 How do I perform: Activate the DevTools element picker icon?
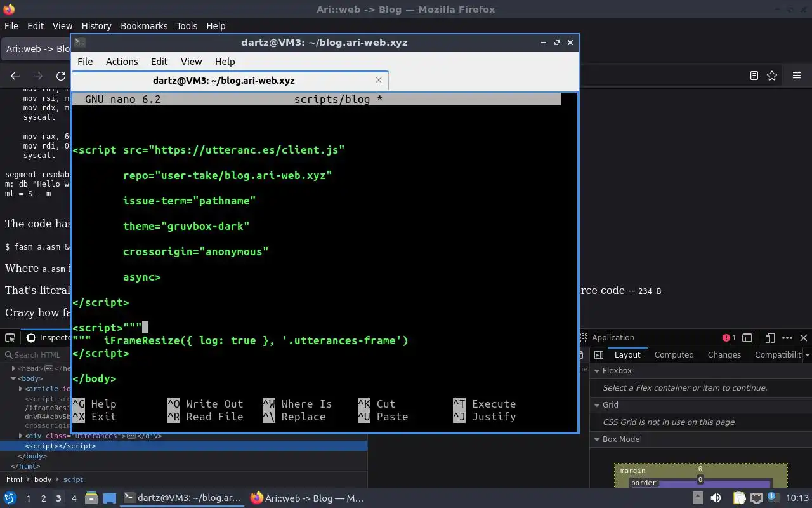coord(11,338)
